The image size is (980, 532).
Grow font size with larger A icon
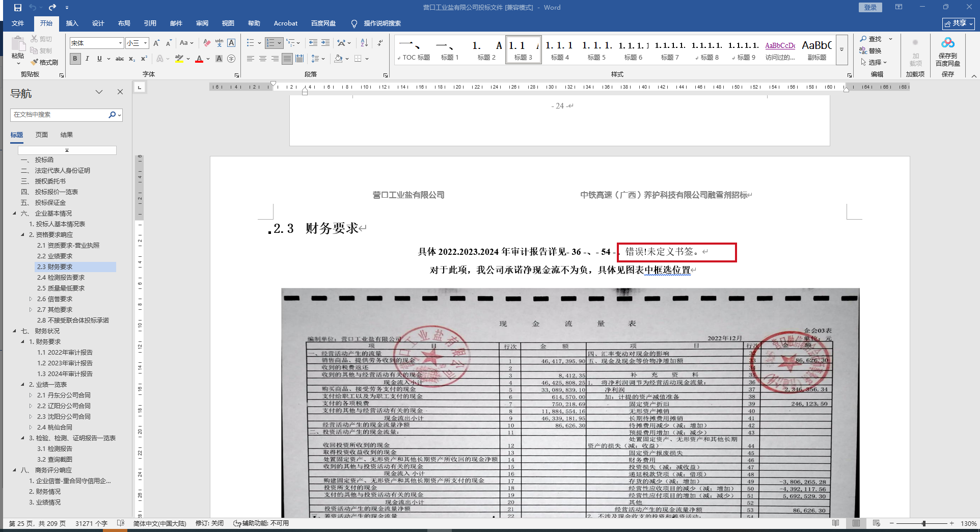click(156, 43)
